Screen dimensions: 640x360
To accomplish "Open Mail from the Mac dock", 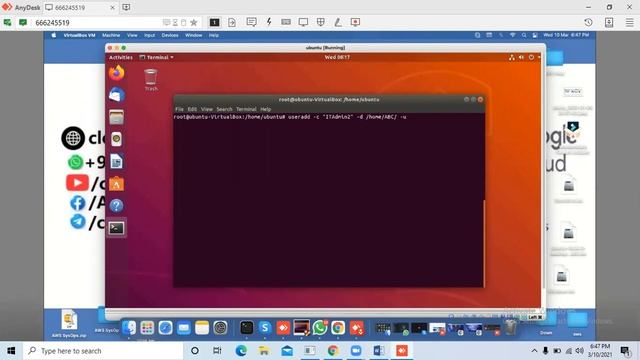I will pyautogui.click(x=184, y=327).
